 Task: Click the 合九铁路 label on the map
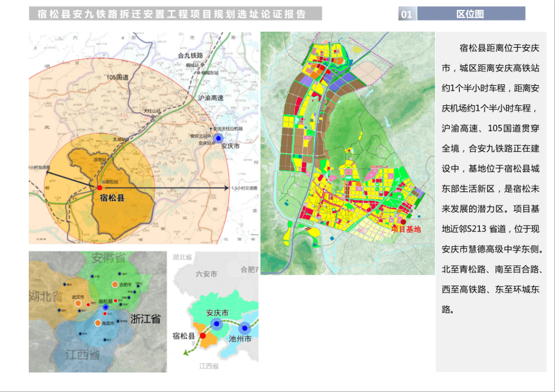tap(190, 55)
